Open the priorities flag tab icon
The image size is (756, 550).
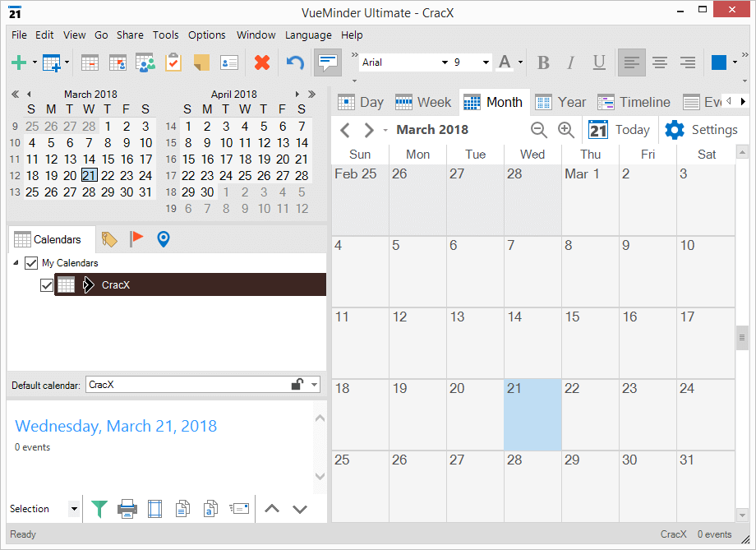pos(136,238)
